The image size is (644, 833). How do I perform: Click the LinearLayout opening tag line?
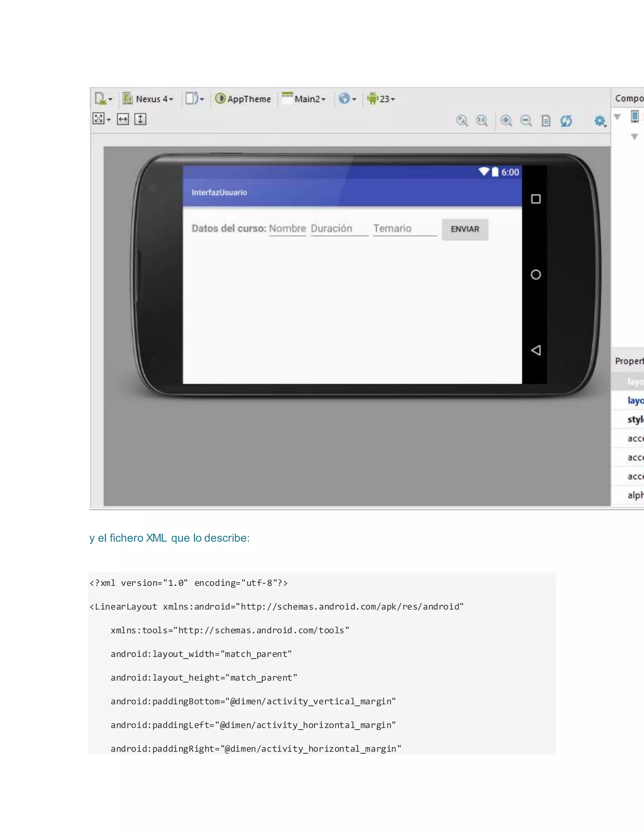[277, 607]
